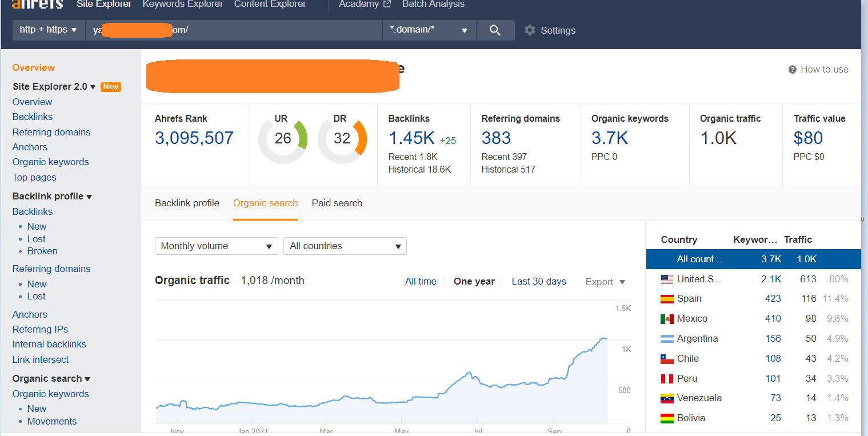Viewport: 868px width, 436px height.
Task: Click Lost under Referring domains sidebar
Action: 36,296
